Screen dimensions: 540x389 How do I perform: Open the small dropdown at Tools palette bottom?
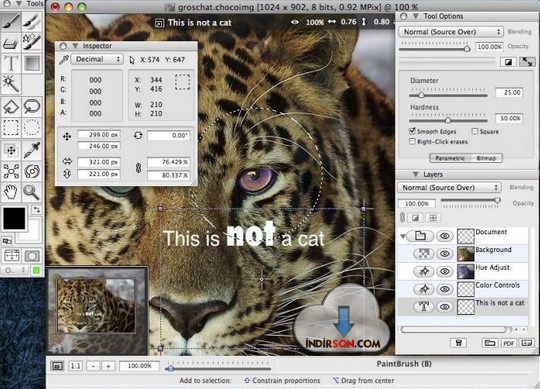(14, 270)
